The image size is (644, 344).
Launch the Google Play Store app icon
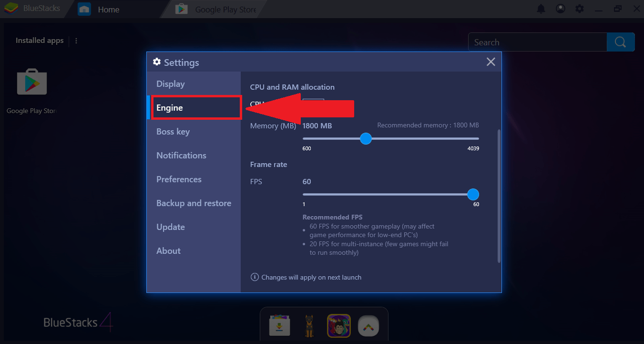(x=31, y=82)
